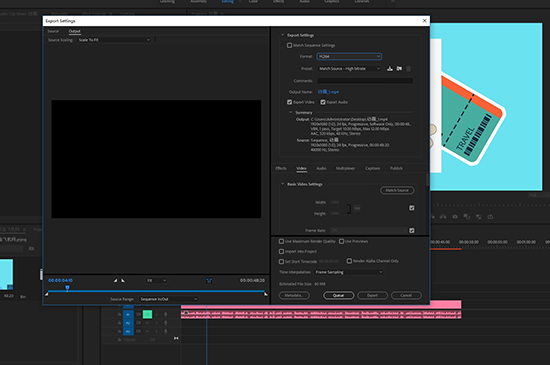The image size is (550, 365).
Task: Click the Import Preset icon
Action: tap(399, 69)
